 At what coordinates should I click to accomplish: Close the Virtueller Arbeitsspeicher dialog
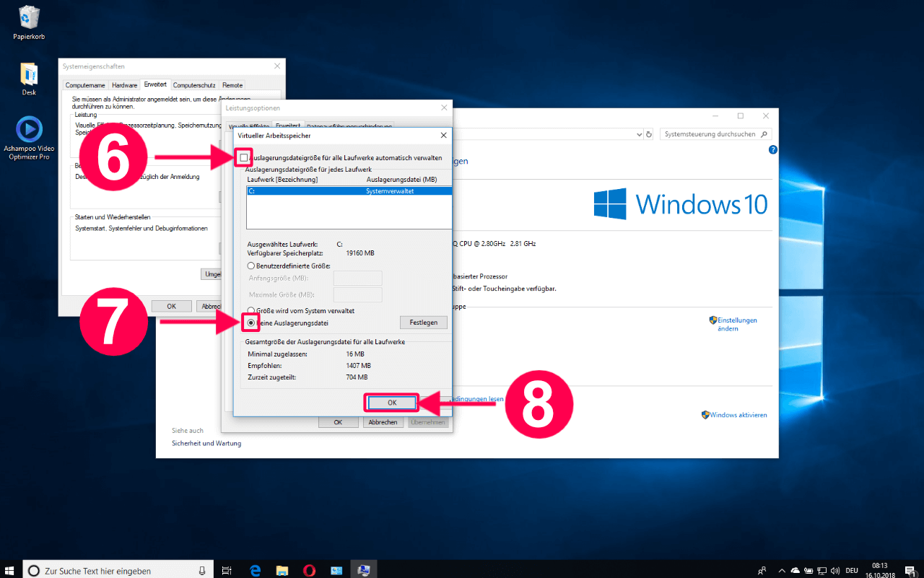[x=443, y=135]
